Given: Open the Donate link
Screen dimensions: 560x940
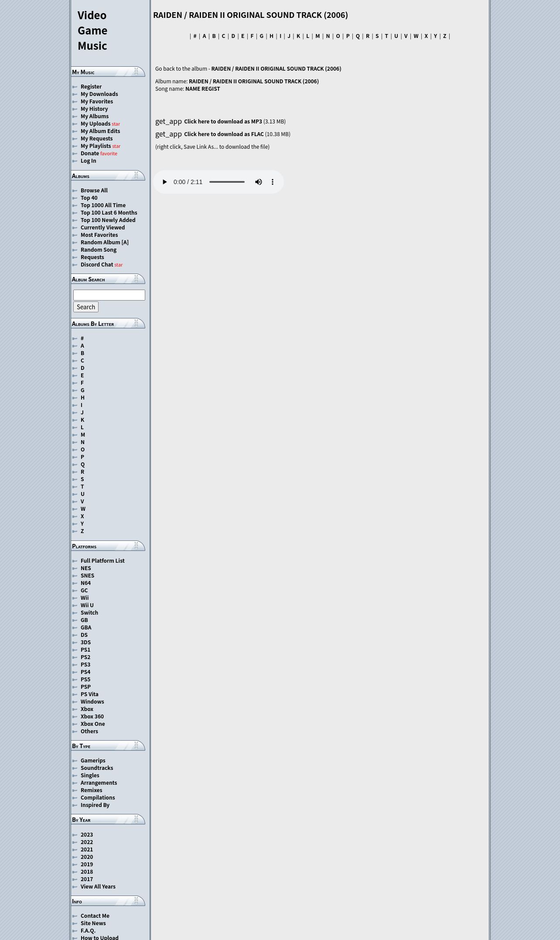Looking at the screenshot, I should pyautogui.click(x=90, y=154).
